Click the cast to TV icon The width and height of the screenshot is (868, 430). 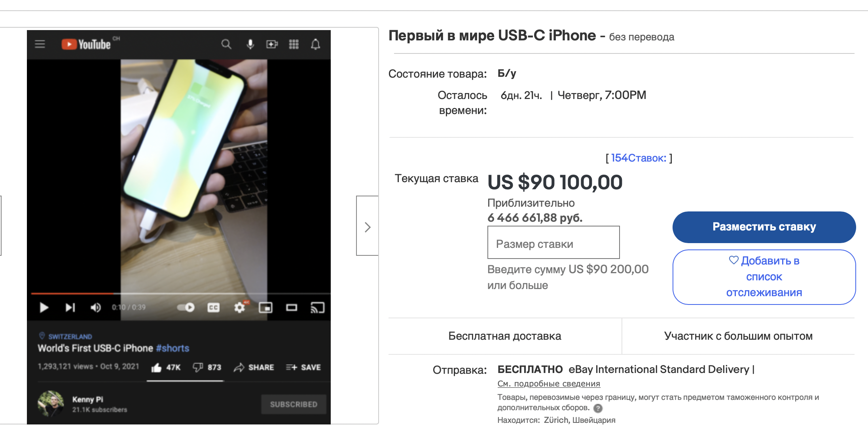pos(318,307)
